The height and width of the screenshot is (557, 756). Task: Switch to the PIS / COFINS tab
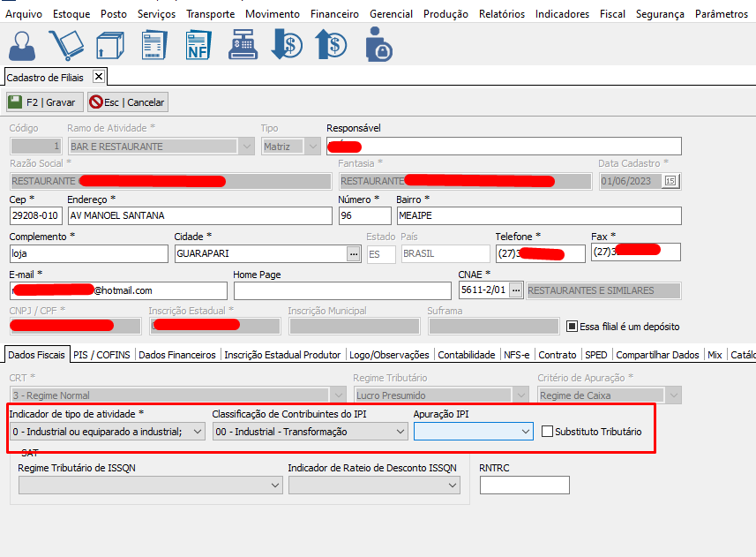(103, 355)
